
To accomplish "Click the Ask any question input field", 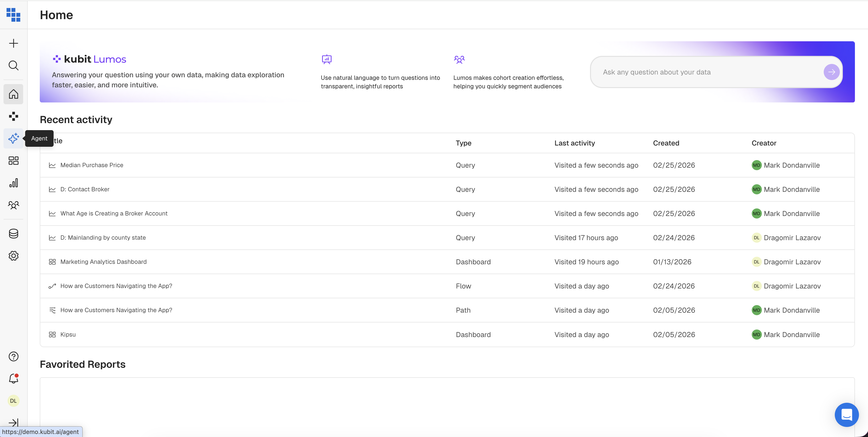I will click(x=707, y=72).
